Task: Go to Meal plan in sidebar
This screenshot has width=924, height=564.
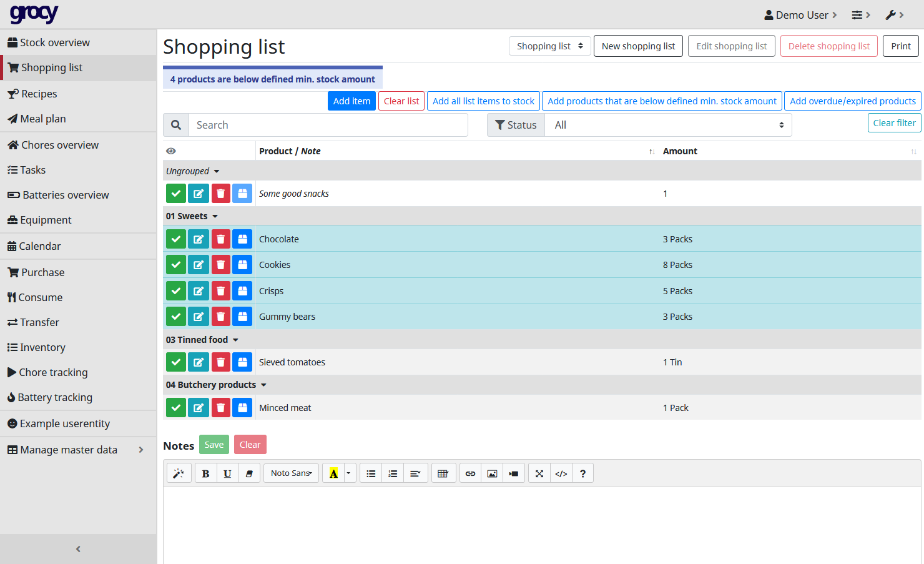Action: [x=43, y=119]
